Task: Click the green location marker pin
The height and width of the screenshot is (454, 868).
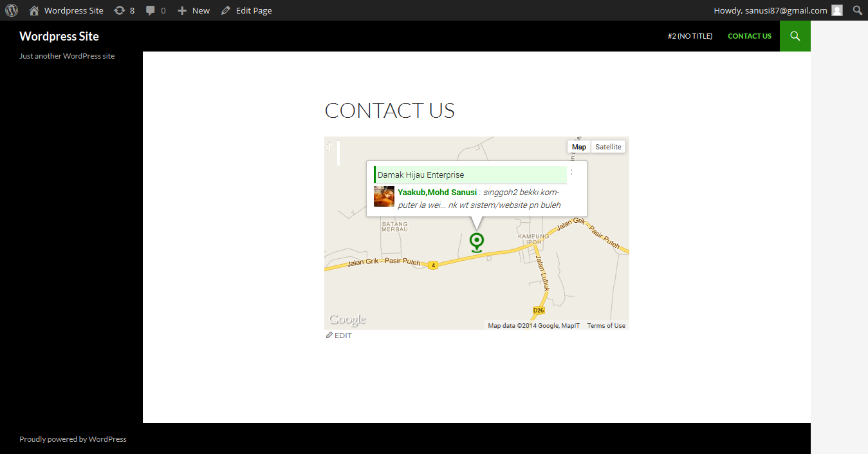Action: (477, 243)
